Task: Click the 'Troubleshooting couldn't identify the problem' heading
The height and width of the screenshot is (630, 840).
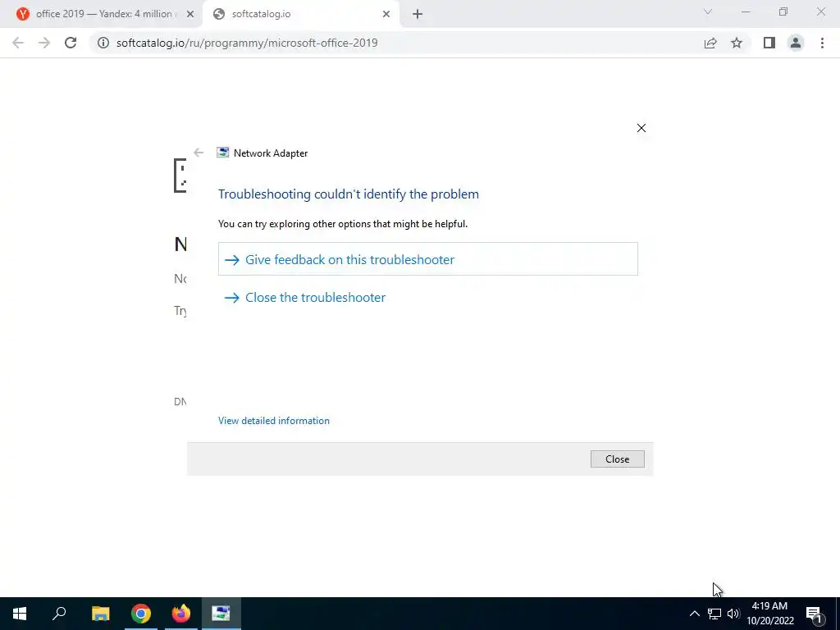Action: [348, 194]
